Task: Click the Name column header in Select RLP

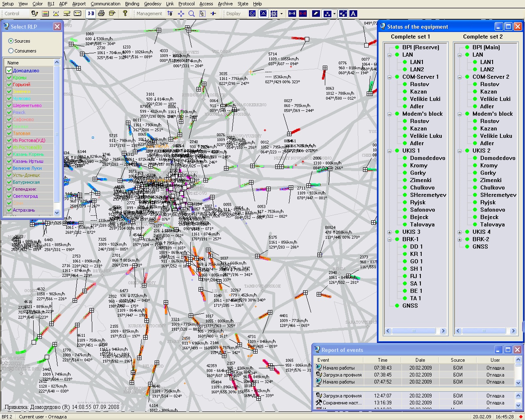Action: (29, 63)
